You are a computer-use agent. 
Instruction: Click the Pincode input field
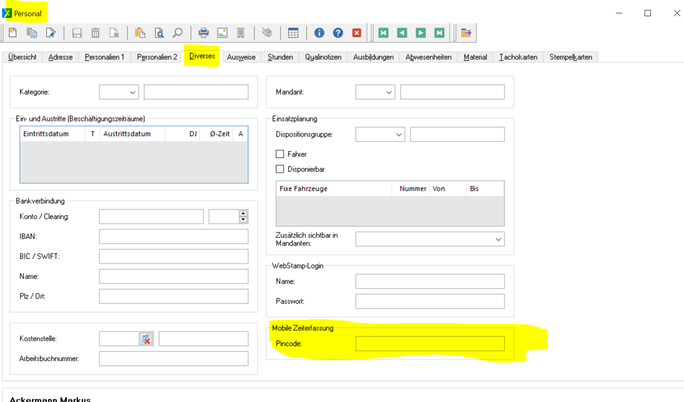[429, 344]
